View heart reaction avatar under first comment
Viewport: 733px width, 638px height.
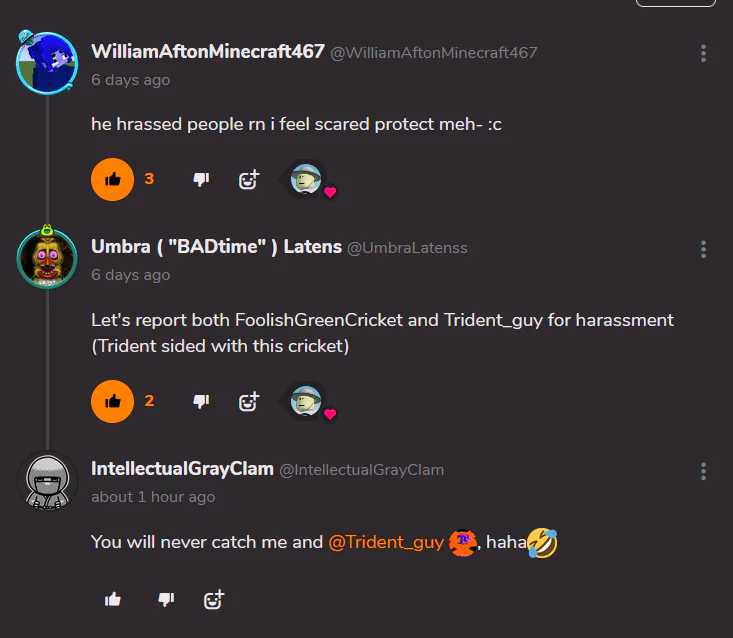[x=306, y=179]
